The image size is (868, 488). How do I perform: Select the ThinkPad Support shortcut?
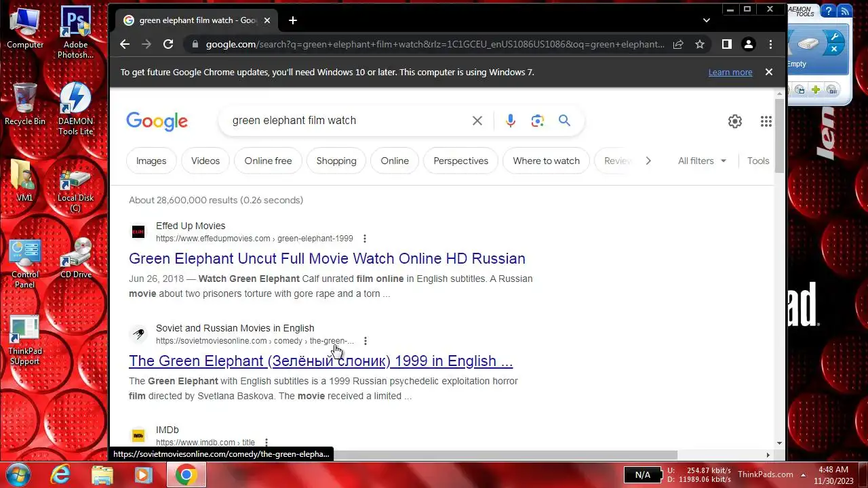(25, 340)
